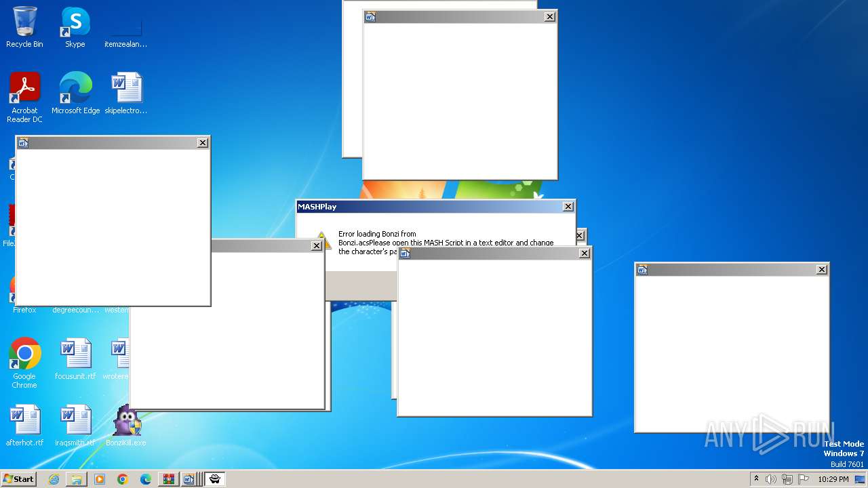Select the skipelectro Word document icon

click(126, 93)
